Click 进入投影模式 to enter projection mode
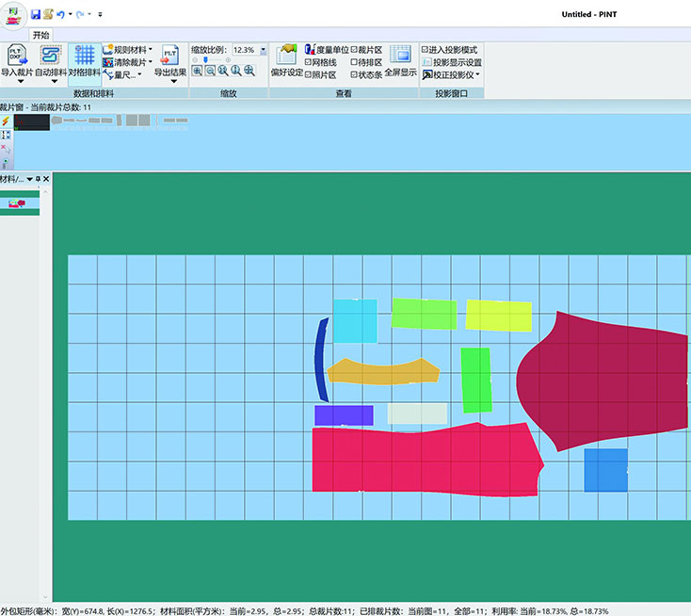 (450, 50)
